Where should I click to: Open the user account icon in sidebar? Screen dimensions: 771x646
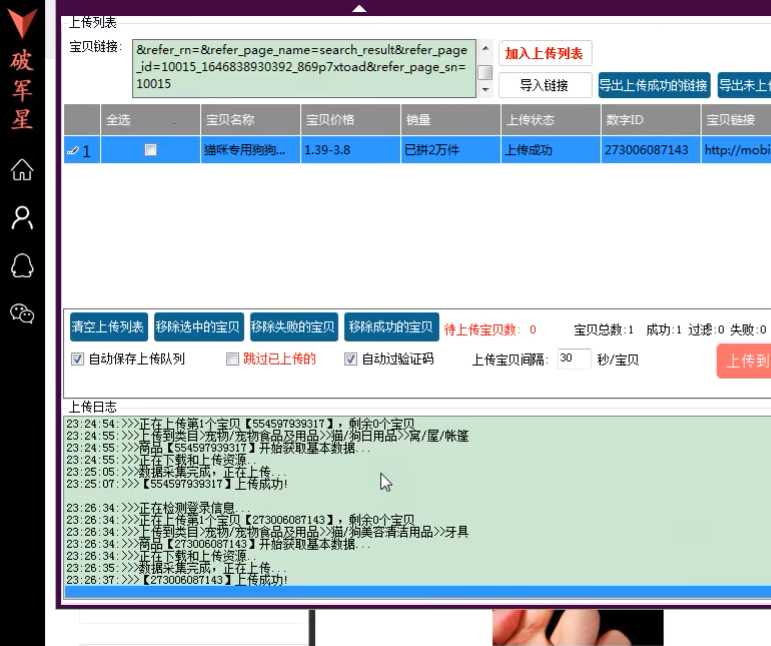(x=22, y=218)
